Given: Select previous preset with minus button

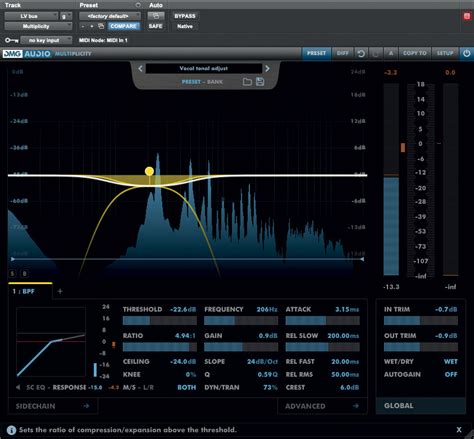Looking at the screenshot, I should coord(83,26).
